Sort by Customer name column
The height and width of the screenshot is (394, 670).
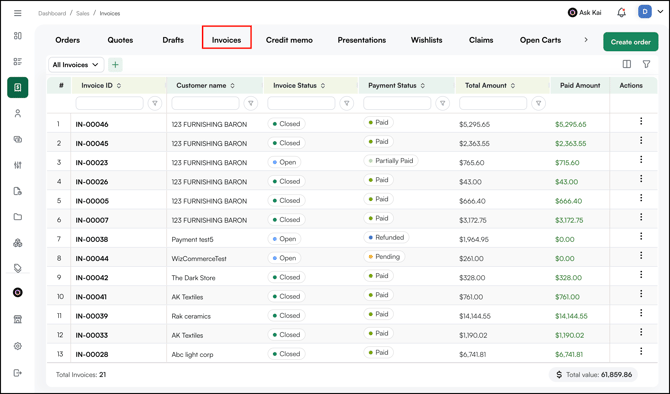[232, 85]
